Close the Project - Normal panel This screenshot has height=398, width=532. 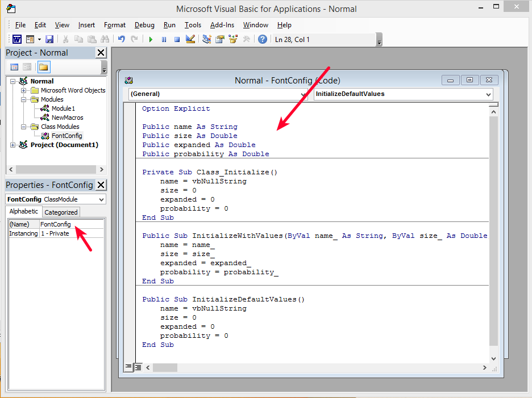pyautogui.click(x=101, y=53)
